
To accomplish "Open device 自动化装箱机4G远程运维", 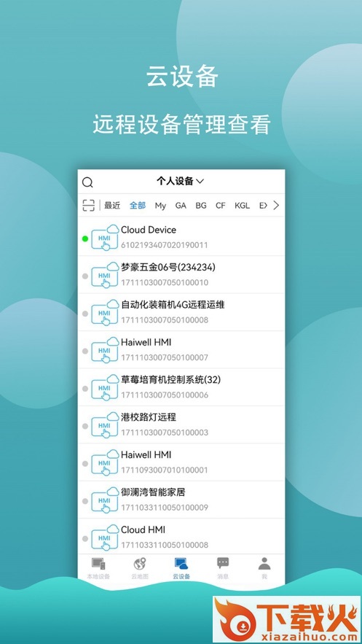I will (x=173, y=305).
